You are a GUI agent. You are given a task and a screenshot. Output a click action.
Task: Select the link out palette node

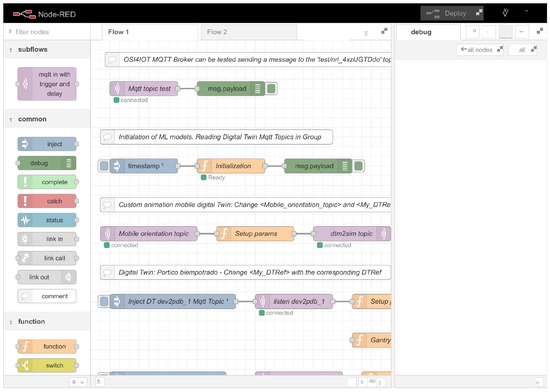click(47, 277)
